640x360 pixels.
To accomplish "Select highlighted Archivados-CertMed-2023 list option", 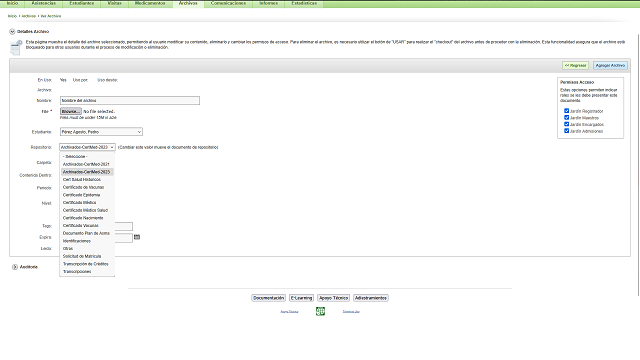I will coord(87,172).
